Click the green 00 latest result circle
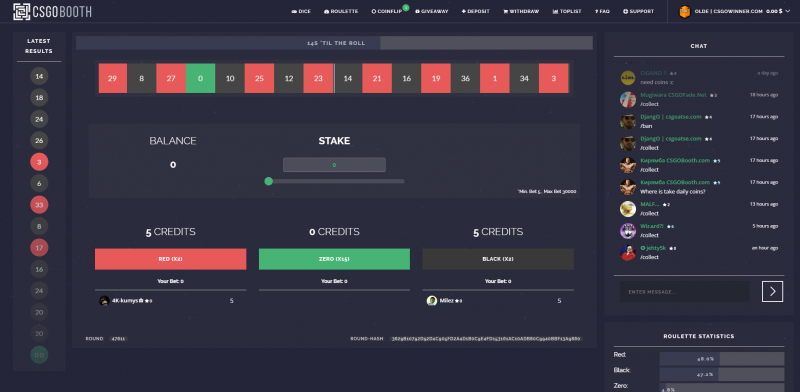Image resolution: width=800 pixels, height=392 pixels. (x=39, y=355)
